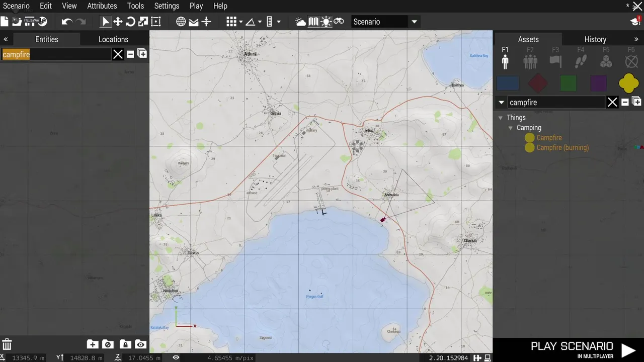Open the tutorials graduation cap icon
644x362 pixels.
pos(635,21)
